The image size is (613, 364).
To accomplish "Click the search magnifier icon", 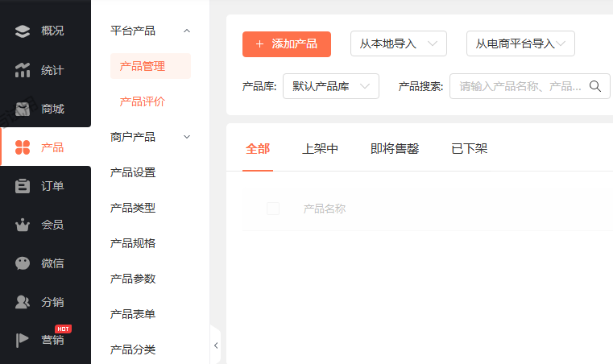I will pyautogui.click(x=595, y=86).
